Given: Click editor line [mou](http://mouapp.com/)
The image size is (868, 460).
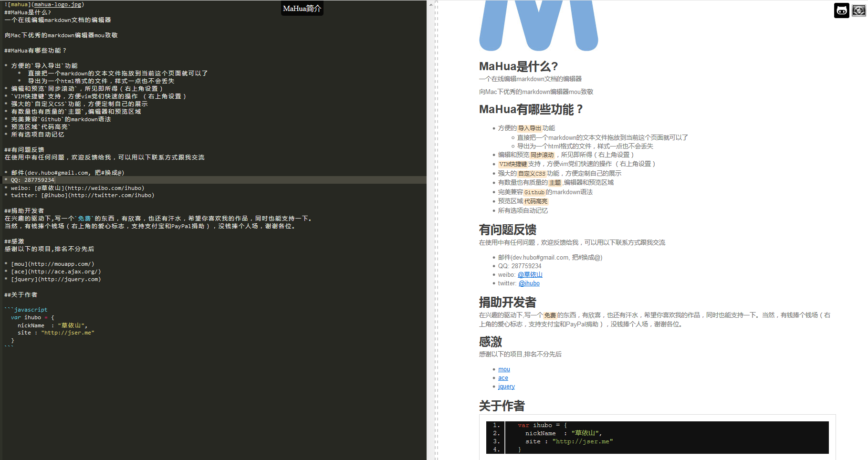Looking at the screenshot, I should tap(49, 264).
